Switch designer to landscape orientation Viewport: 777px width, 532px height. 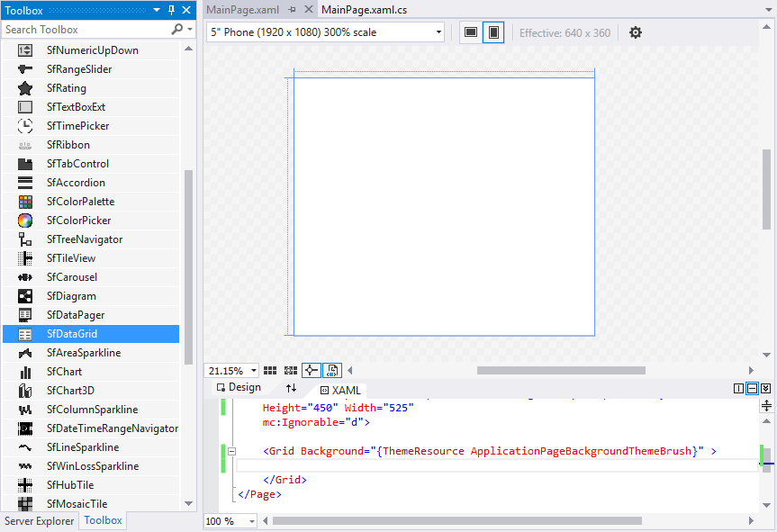(x=471, y=32)
